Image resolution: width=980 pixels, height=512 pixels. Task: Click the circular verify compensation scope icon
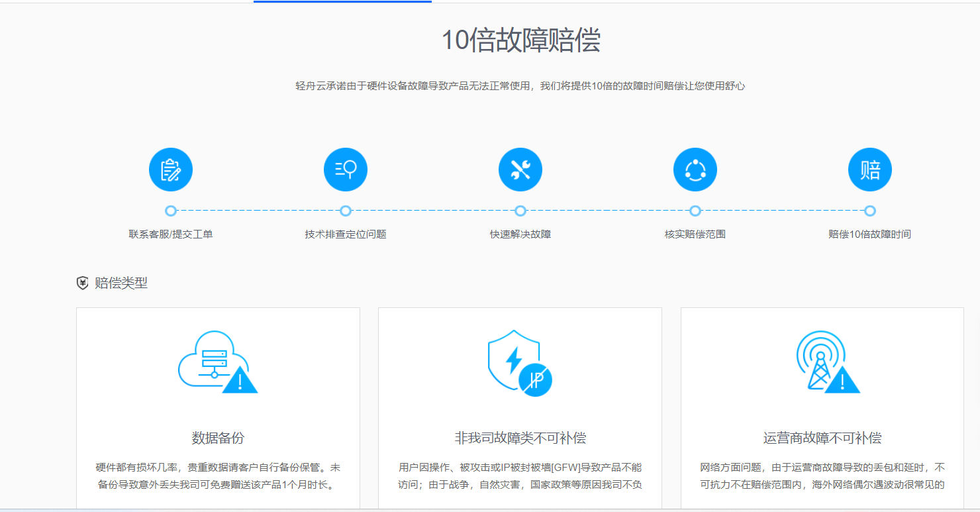pyautogui.click(x=695, y=170)
